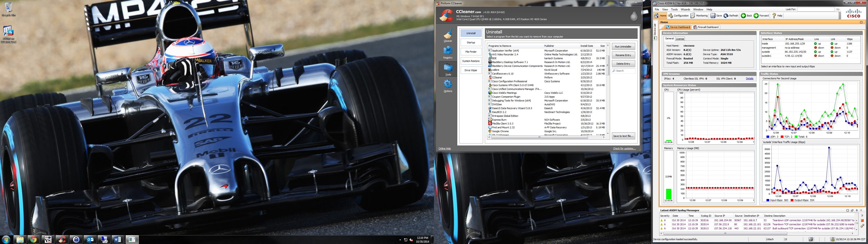Open the VNC taskbar icon
The image size is (868, 244).
coord(48,240)
